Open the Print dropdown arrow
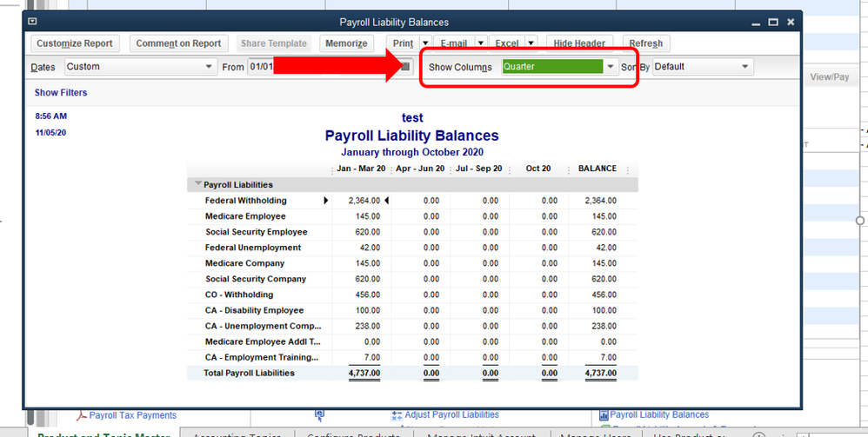Image resolution: width=868 pixels, height=437 pixels. click(x=424, y=43)
